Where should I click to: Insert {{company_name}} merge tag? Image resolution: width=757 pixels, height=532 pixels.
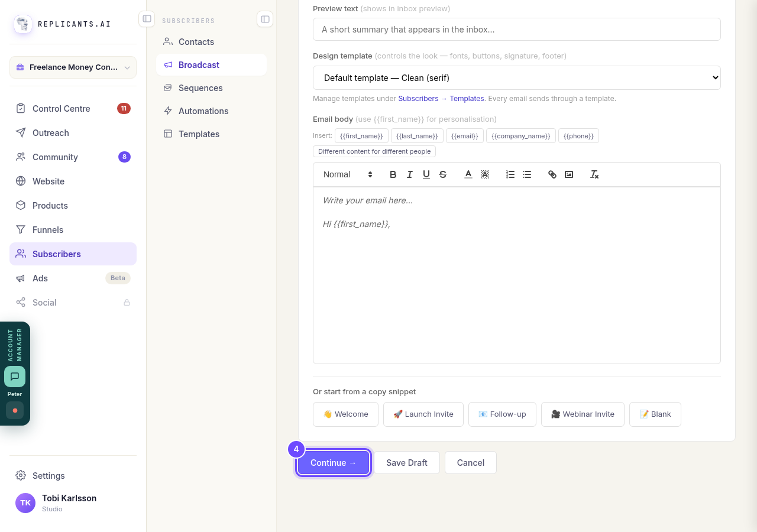tap(521, 136)
